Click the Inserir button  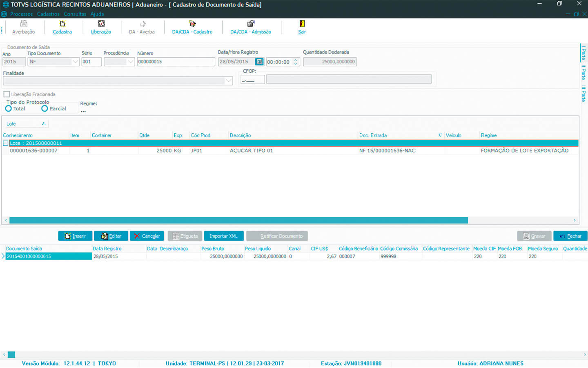pos(75,236)
